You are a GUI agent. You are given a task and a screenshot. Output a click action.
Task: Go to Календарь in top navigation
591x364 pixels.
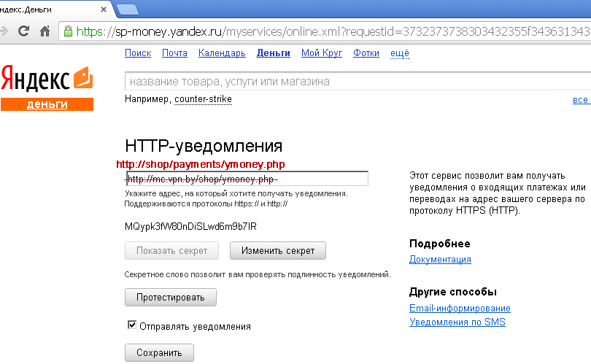pyautogui.click(x=222, y=53)
